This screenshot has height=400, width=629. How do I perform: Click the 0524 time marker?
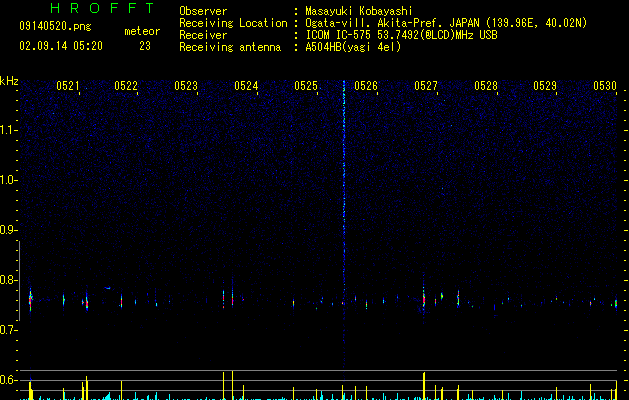246,85
